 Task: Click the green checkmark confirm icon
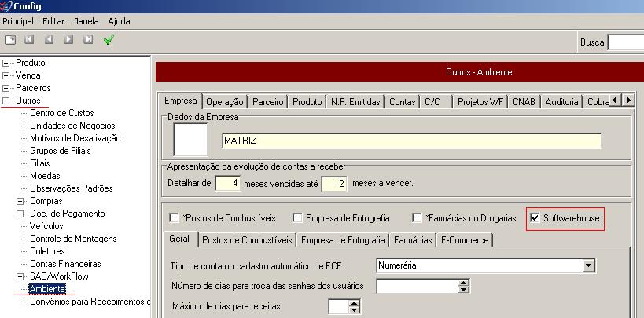[109, 40]
